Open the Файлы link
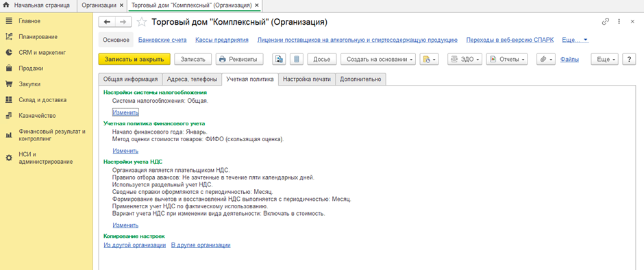The height and width of the screenshot is (270, 644). pyautogui.click(x=569, y=59)
